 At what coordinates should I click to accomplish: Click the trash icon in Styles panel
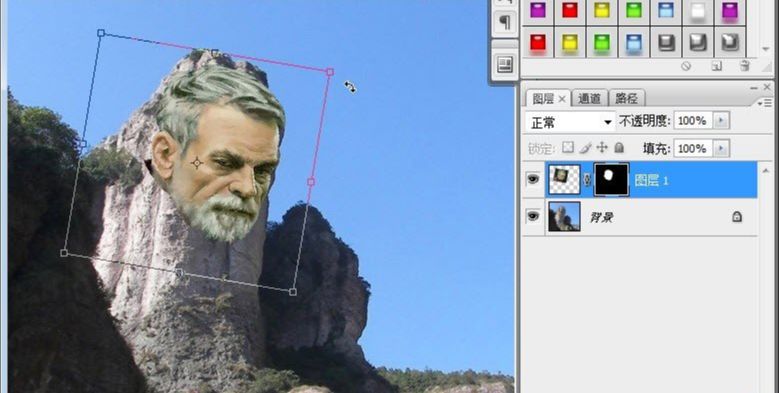point(744,66)
